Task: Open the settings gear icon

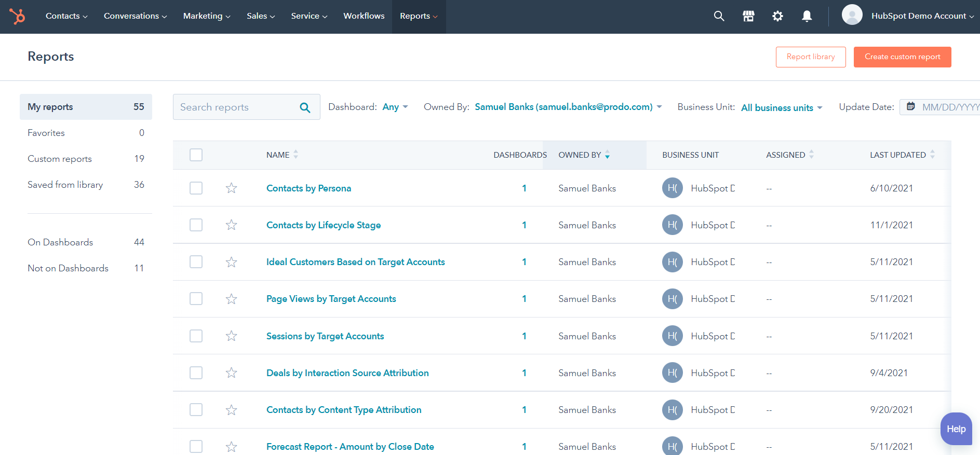Action: 777,16
